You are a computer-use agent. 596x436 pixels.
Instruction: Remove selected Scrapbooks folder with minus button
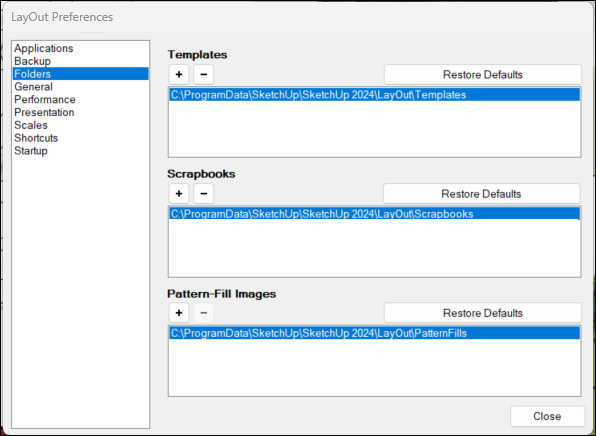[203, 193]
